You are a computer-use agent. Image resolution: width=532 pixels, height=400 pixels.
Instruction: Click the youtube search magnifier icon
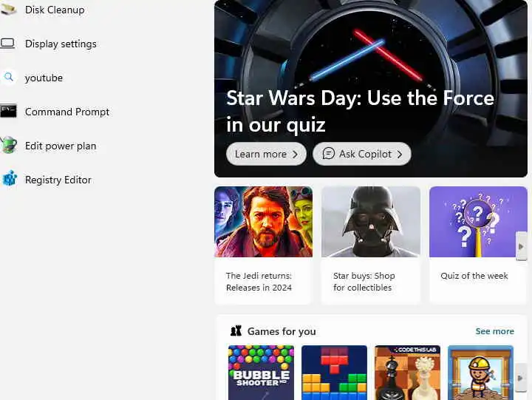click(x=9, y=77)
